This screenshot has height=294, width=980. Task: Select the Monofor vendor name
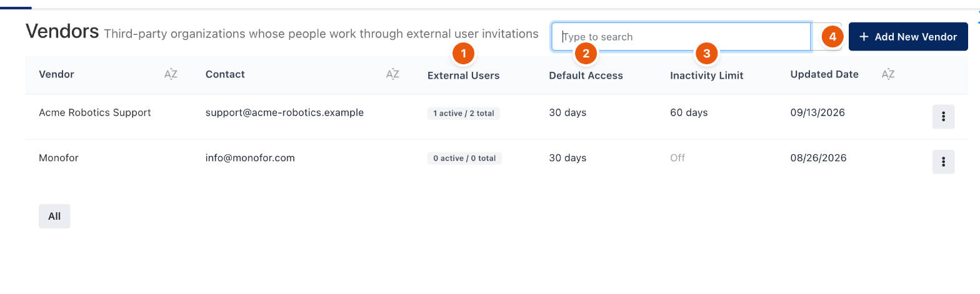[x=59, y=158]
